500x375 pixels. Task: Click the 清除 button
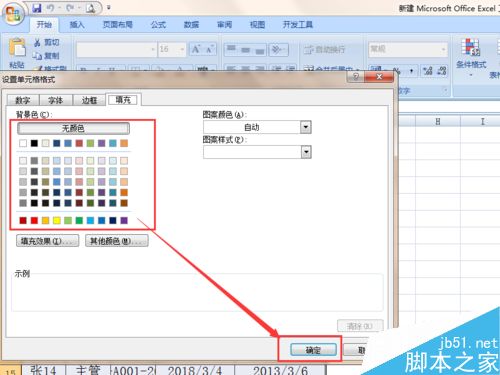pyautogui.click(x=360, y=326)
